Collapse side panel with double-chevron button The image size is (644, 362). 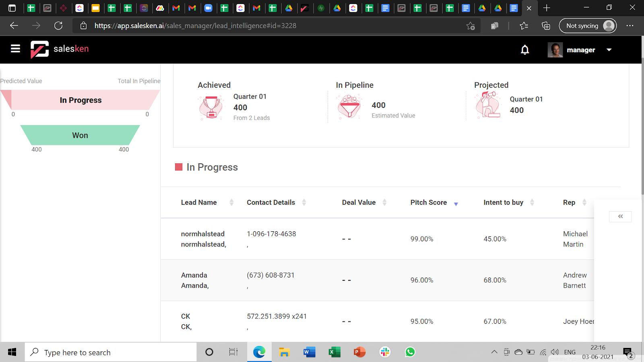(x=620, y=216)
